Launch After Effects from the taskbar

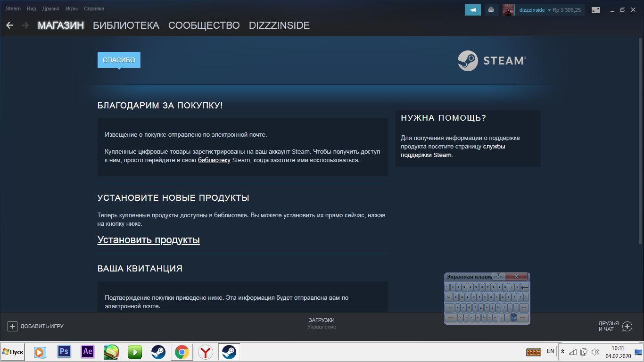pos(88,352)
